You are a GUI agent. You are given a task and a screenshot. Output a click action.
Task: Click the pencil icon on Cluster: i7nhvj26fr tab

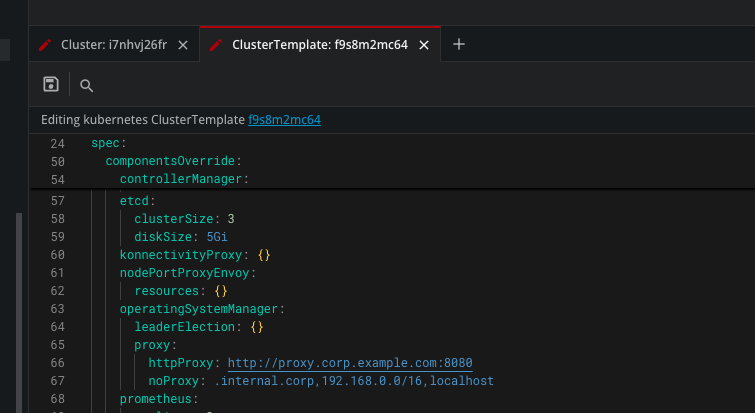click(45, 45)
